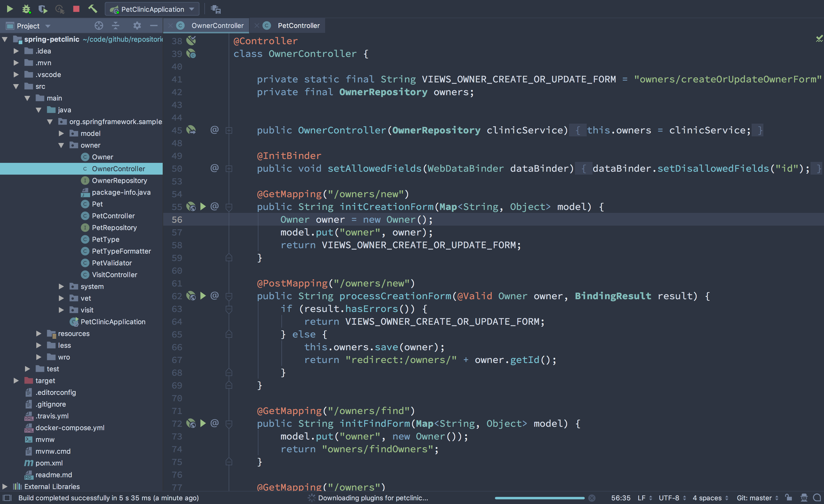Screen dimensions: 824x504
Task: Open OwnerRepository in the project tree
Action: coord(120,181)
